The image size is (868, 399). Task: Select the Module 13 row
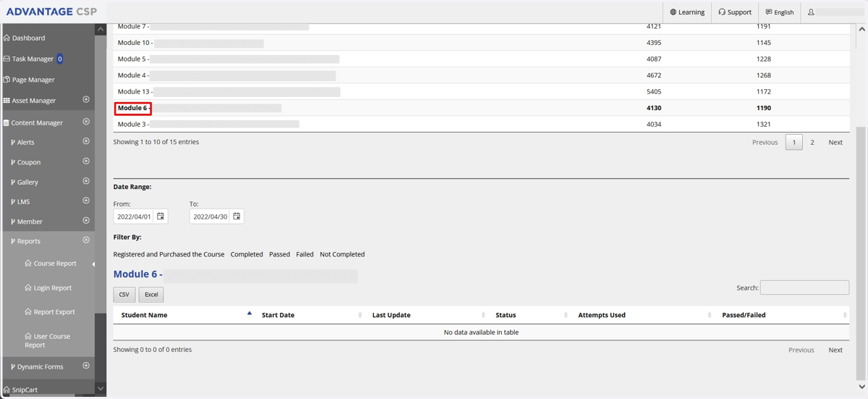pyautogui.click(x=481, y=92)
